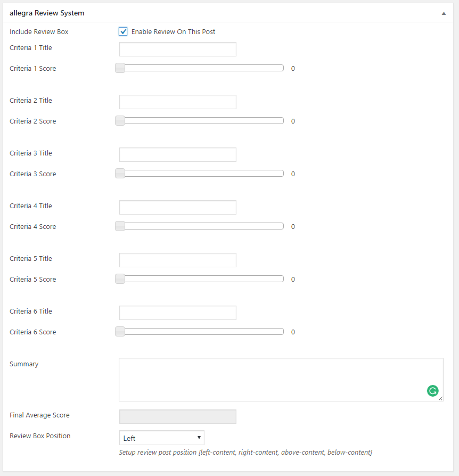Click the Criteria 1 Title input field
459x476 pixels.
point(177,50)
